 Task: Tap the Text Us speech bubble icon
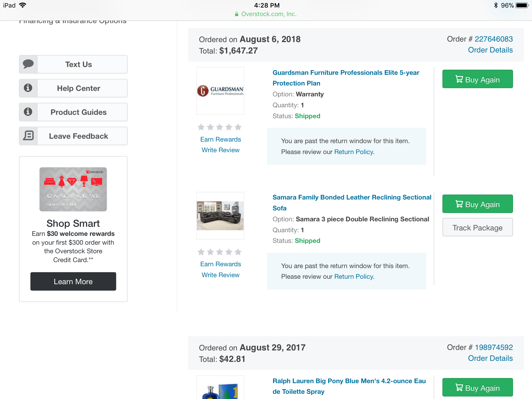pos(28,64)
